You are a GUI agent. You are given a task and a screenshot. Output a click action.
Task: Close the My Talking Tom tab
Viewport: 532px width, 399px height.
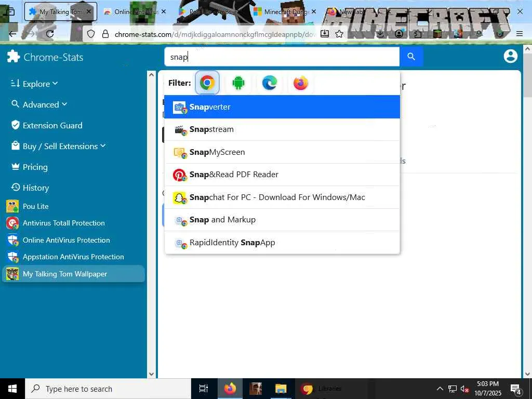88,11
